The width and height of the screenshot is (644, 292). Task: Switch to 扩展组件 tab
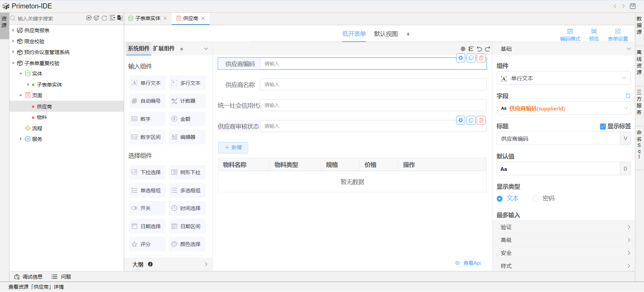tap(164, 49)
